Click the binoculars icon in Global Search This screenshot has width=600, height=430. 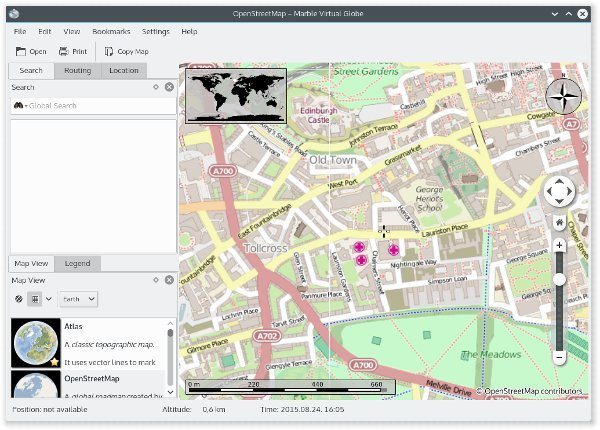[19, 105]
